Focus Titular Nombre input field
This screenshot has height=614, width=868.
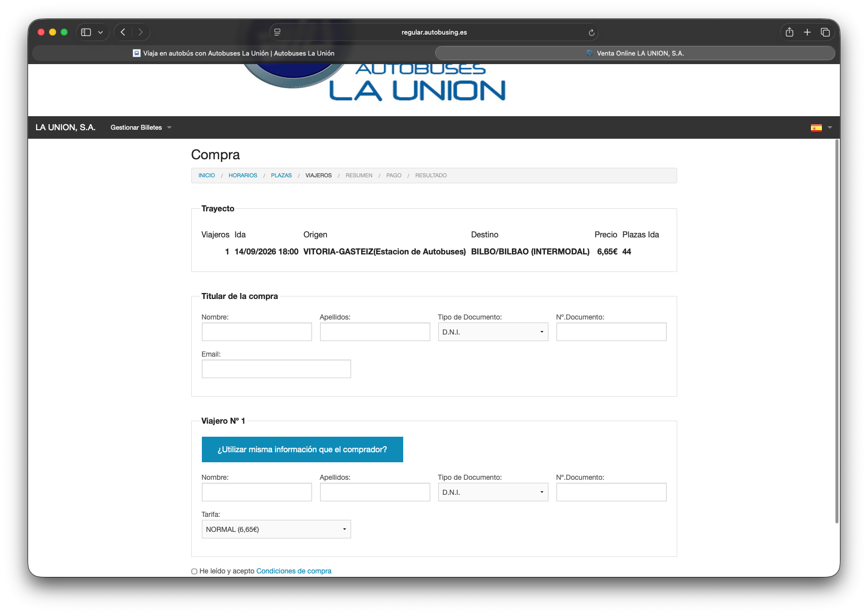[x=256, y=332]
